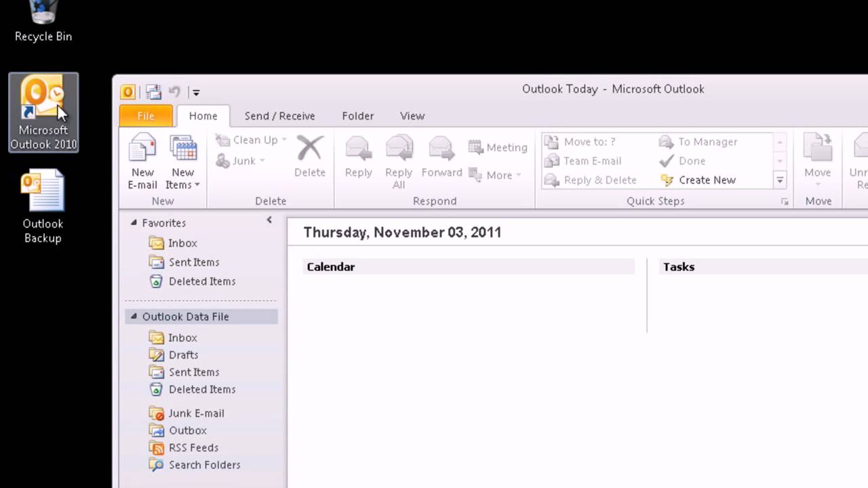This screenshot has height=488, width=868.
Task: Open the RSS Feeds folder
Action: (184, 447)
